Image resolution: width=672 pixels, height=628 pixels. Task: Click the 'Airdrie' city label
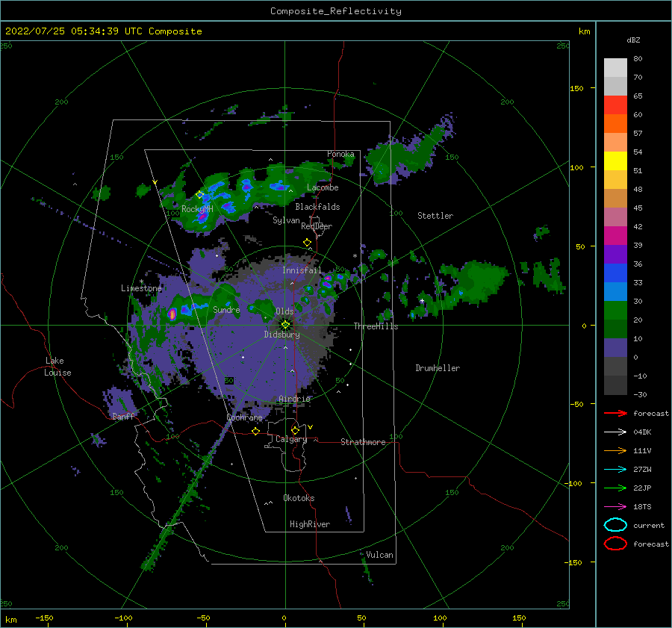[x=294, y=399]
